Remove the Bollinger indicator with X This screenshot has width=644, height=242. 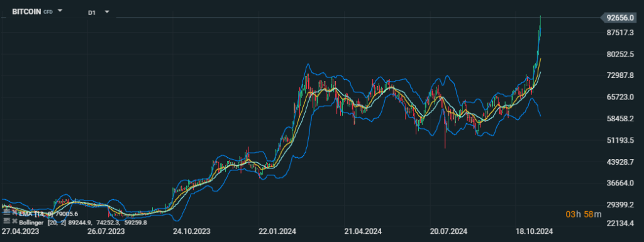[15, 221]
